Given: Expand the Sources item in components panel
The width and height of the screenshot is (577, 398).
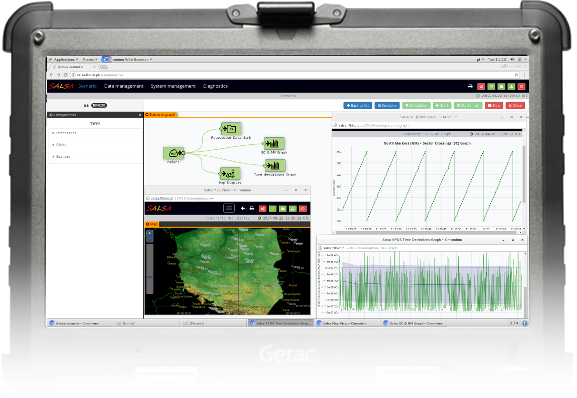Looking at the screenshot, I should coord(63,157).
